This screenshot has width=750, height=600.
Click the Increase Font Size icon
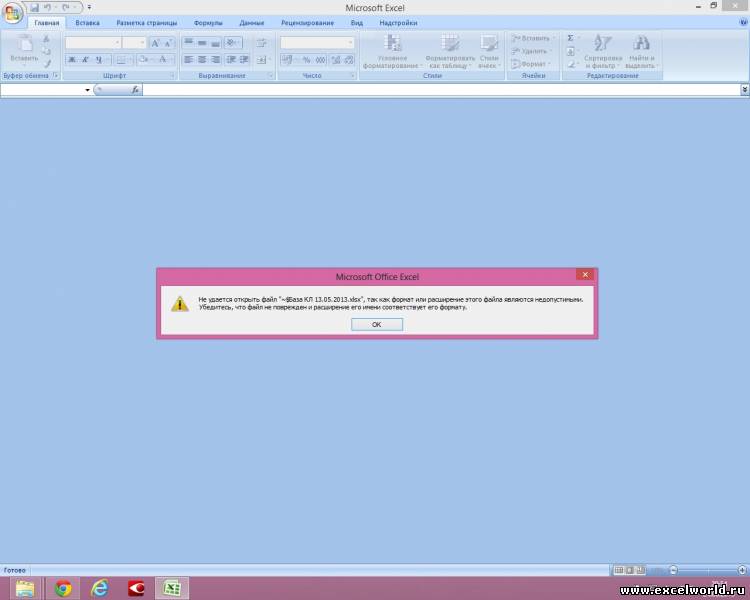(155, 43)
